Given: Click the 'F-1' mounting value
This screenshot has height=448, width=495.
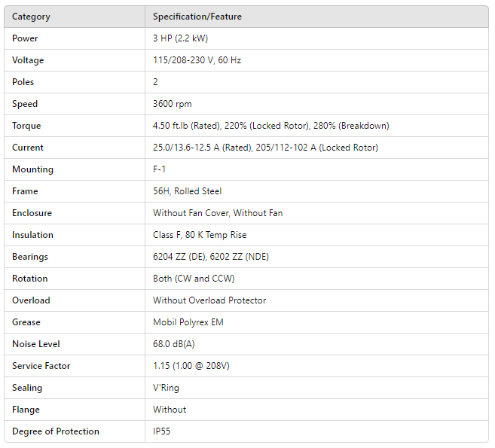Looking at the screenshot, I should pos(160,169).
